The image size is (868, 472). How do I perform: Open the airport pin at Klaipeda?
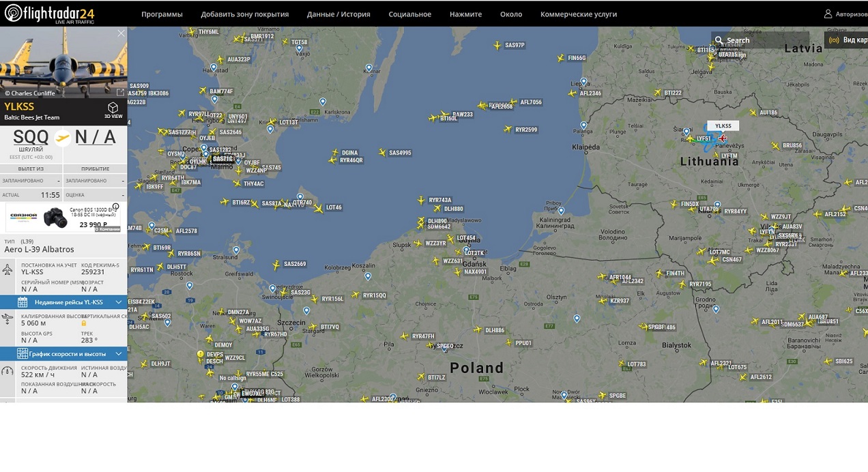[583, 126]
